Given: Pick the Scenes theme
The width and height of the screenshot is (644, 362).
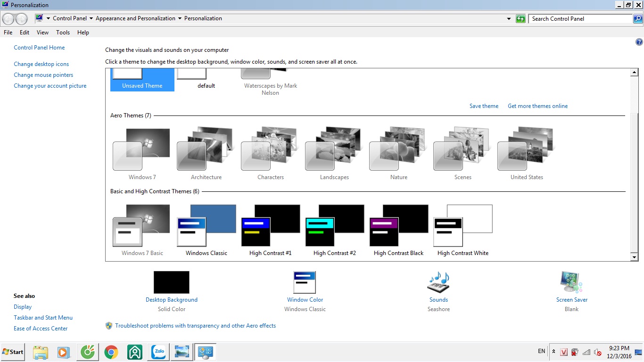Looking at the screenshot, I should click(463, 154).
